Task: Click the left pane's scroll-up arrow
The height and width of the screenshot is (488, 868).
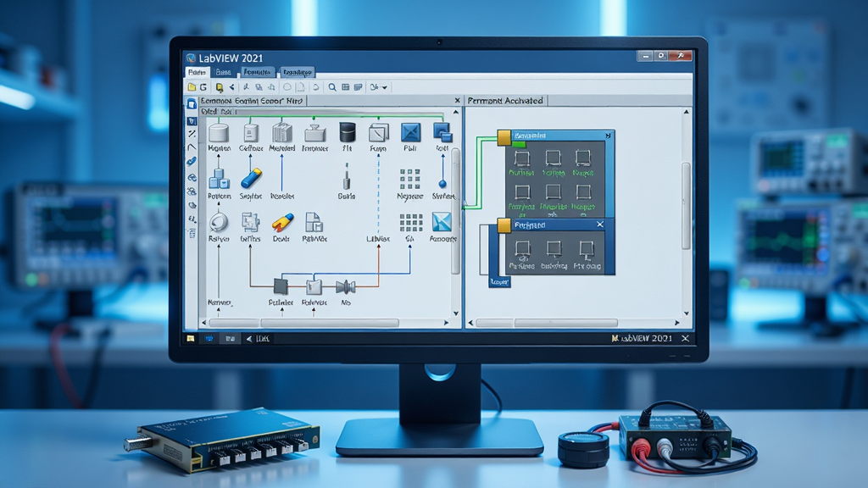Action: tap(456, 113)
